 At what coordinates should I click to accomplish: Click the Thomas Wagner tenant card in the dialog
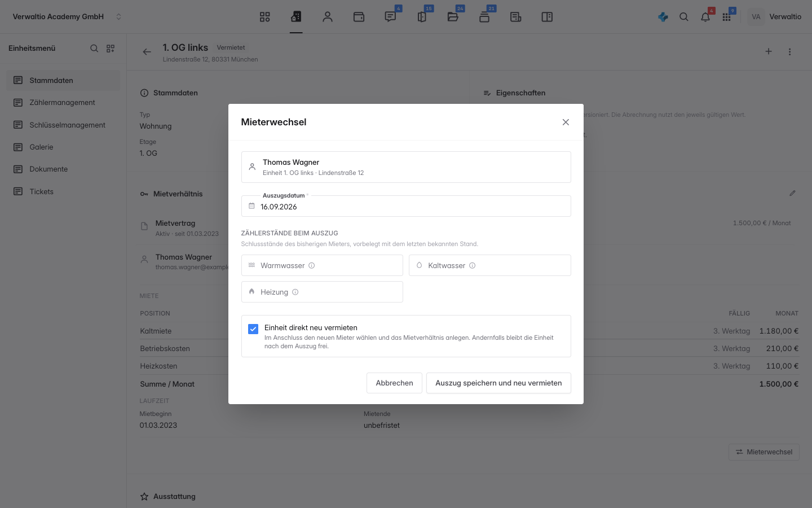[x=406, y=167]
